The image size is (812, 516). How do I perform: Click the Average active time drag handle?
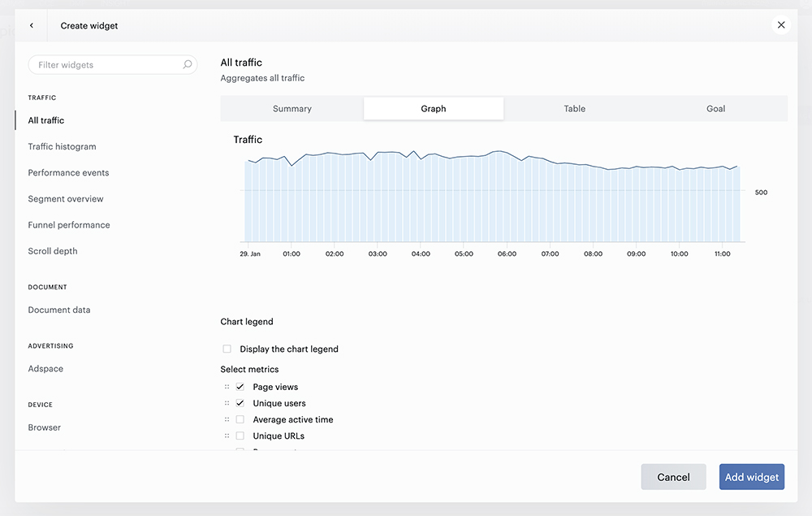[x=227, y=419]
